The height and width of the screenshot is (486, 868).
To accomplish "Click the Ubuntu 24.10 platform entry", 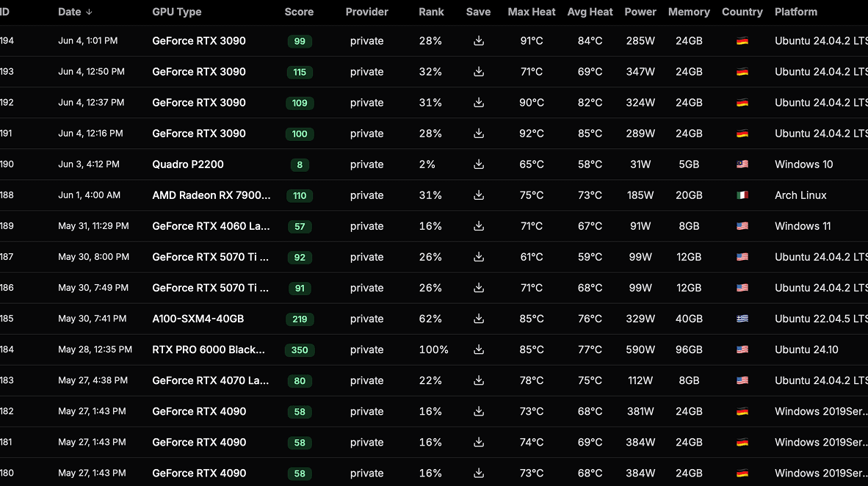I will point(806,350).
